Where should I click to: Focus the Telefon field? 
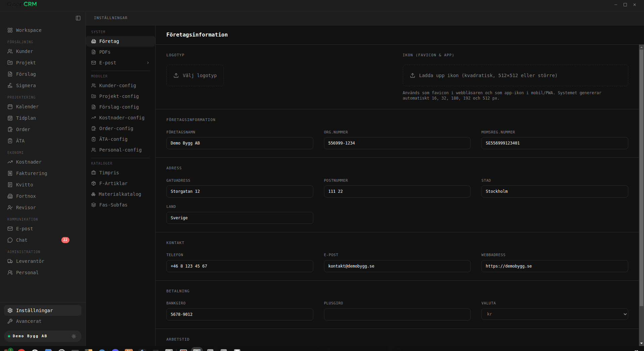(x=239, y=266)
